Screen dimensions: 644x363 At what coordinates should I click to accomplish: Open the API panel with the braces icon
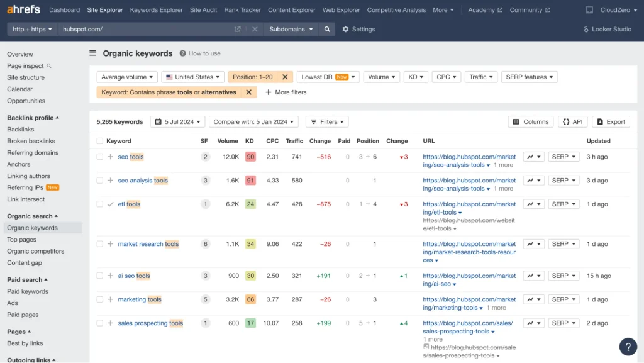pos(572,121)
